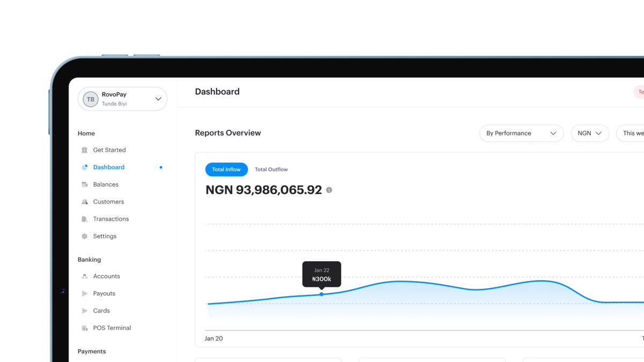Expand the RovoPay account switcher chevron
Screen dimensions: 644x362
point(158,99)
